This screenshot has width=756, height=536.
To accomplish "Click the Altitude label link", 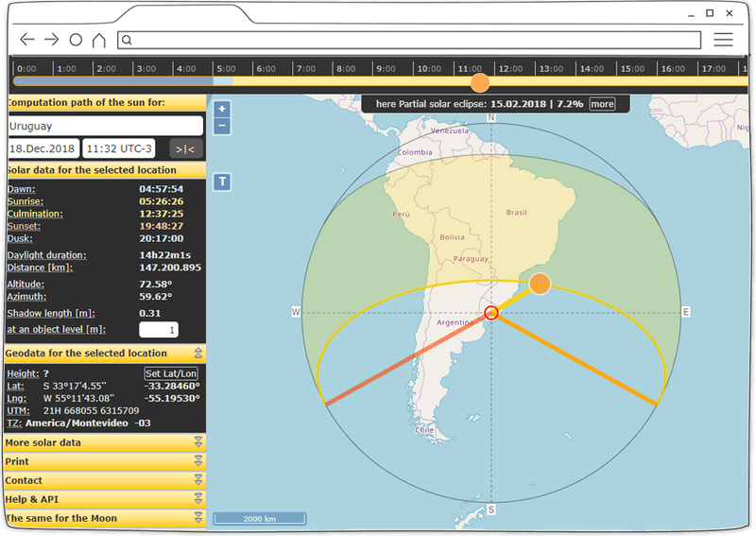I will pos(26,285).
